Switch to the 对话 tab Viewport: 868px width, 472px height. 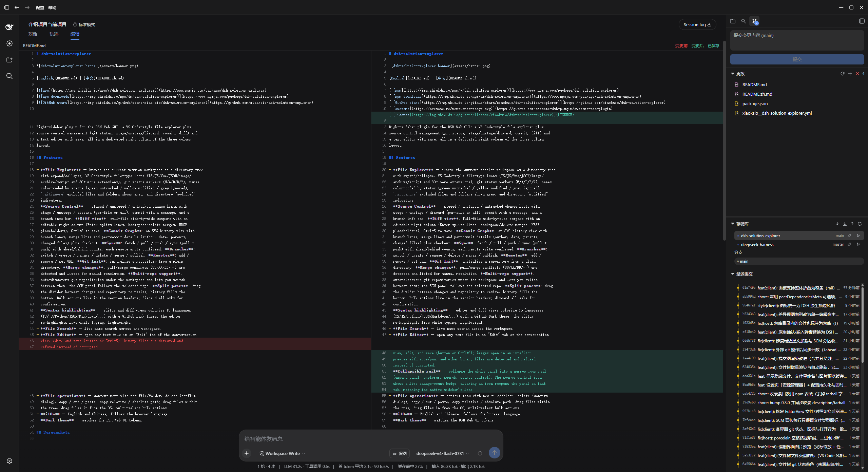pyautogui.click(x=33, y=34)
